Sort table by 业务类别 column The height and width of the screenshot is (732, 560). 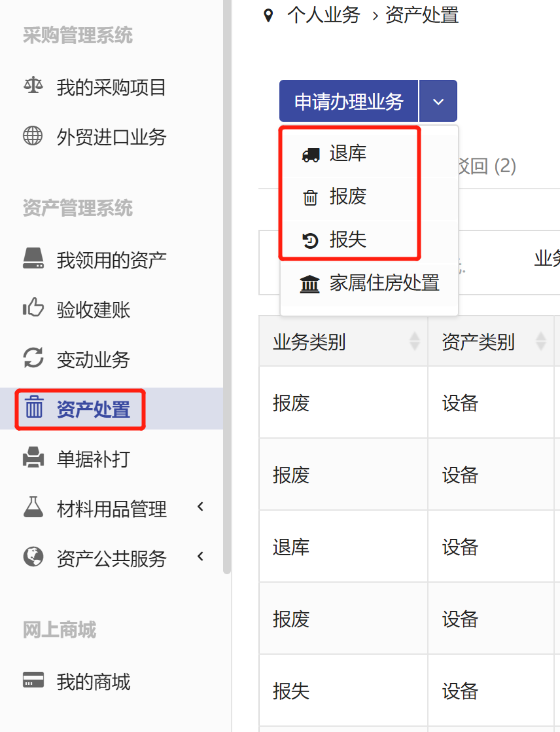pos(414,341)
